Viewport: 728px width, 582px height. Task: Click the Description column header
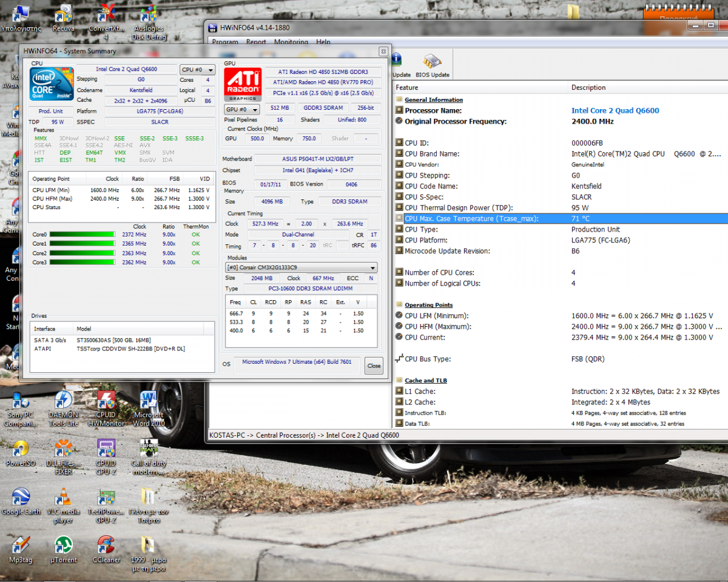point(648,87)
